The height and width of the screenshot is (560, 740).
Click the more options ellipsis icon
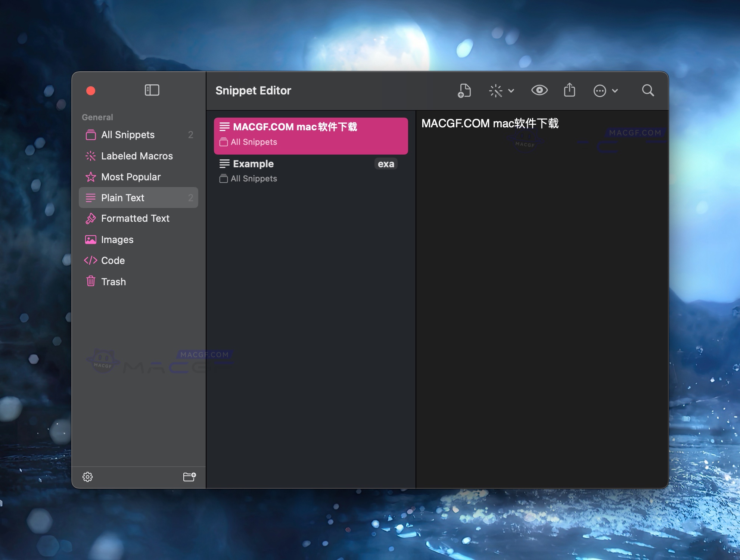point(600,91)
